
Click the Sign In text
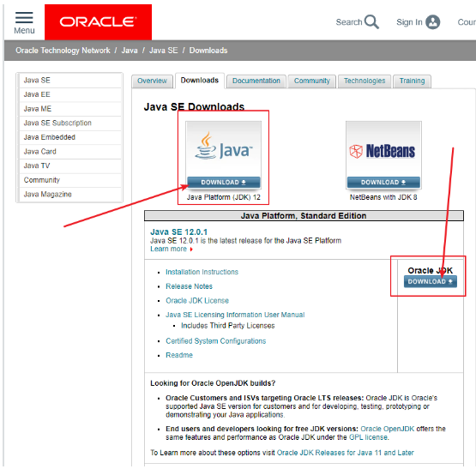[x=409, y=22]
